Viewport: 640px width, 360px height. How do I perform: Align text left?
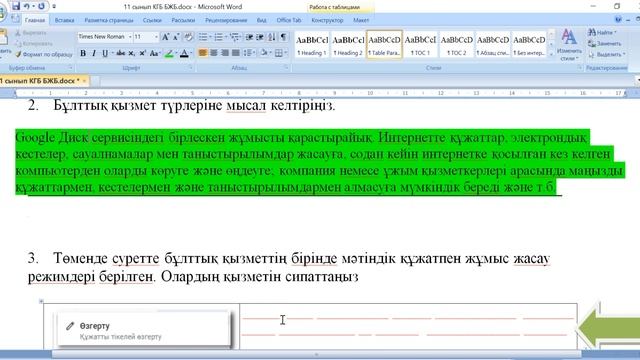tap(203, 53)
